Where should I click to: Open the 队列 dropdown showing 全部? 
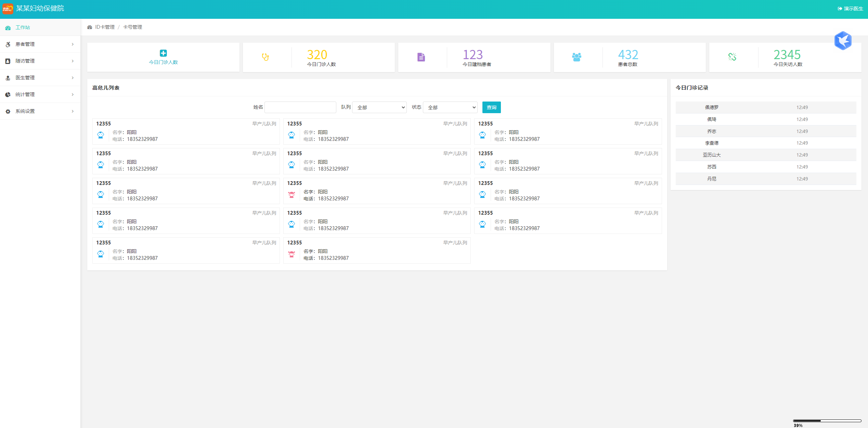pos(379,107)
